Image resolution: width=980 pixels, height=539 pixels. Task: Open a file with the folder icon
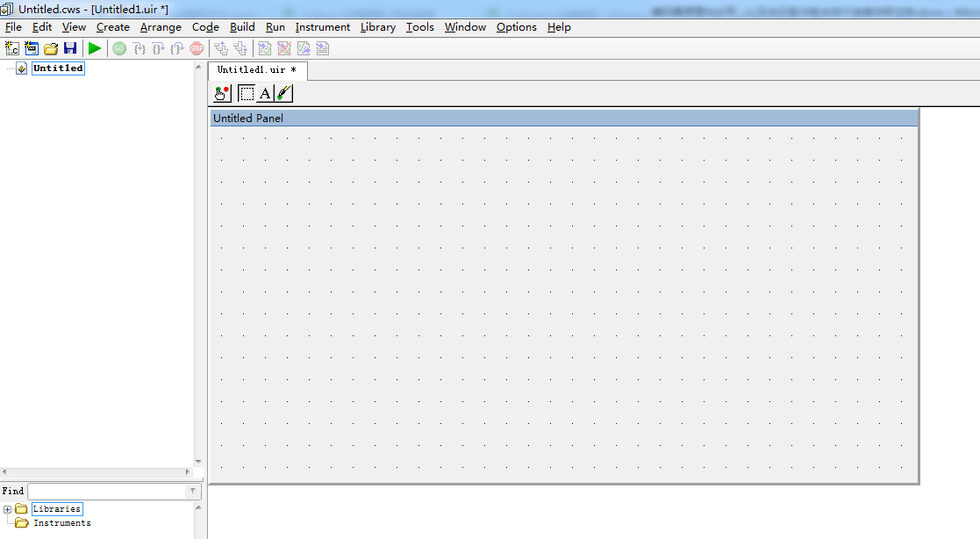pos(51,48)
